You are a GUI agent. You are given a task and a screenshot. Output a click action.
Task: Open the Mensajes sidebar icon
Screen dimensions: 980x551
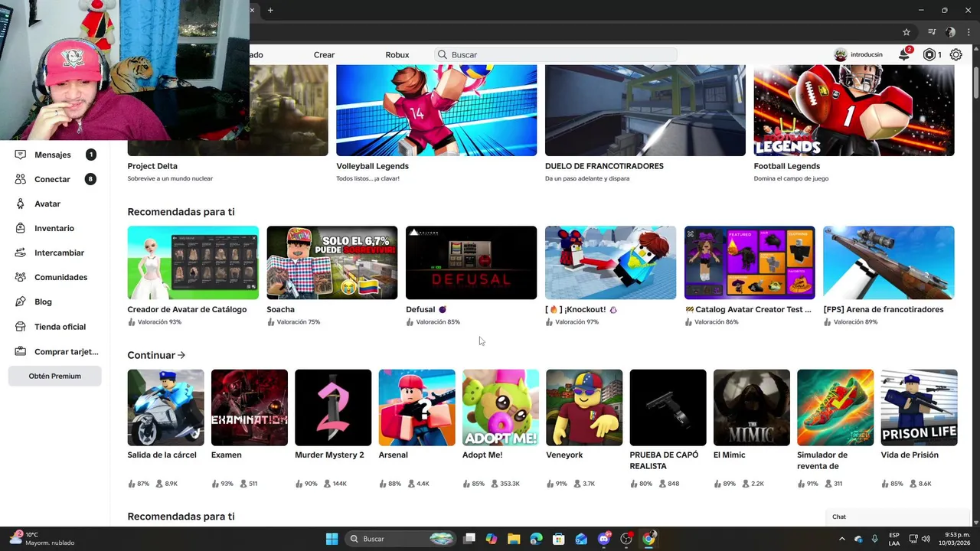(20, 155)
